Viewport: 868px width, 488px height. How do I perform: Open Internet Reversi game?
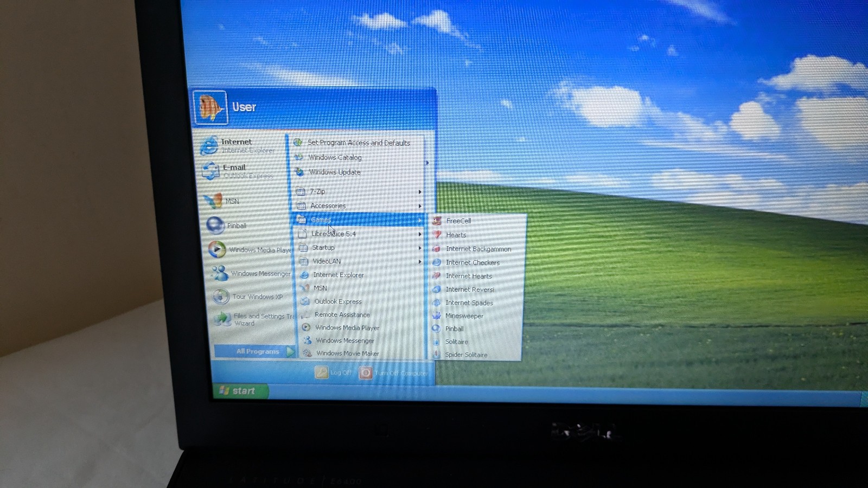pyautogui.click(x=477, y=289)
